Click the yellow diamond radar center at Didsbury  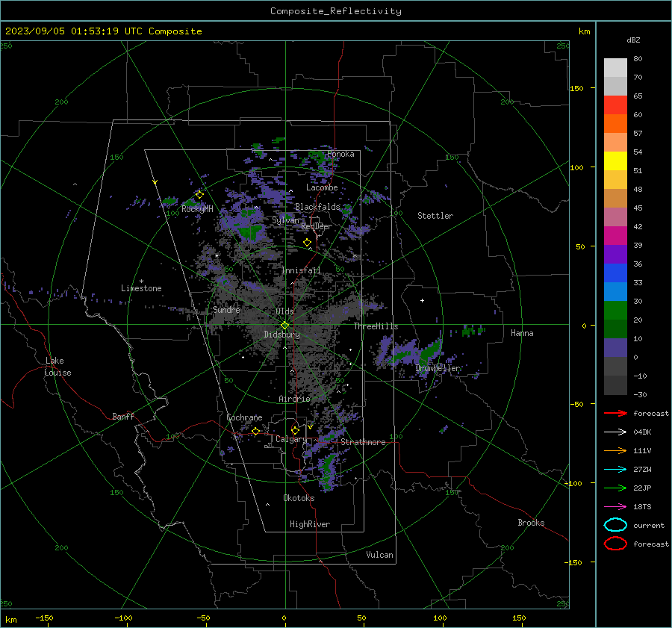pyautogui.click(x=284, y=326)
